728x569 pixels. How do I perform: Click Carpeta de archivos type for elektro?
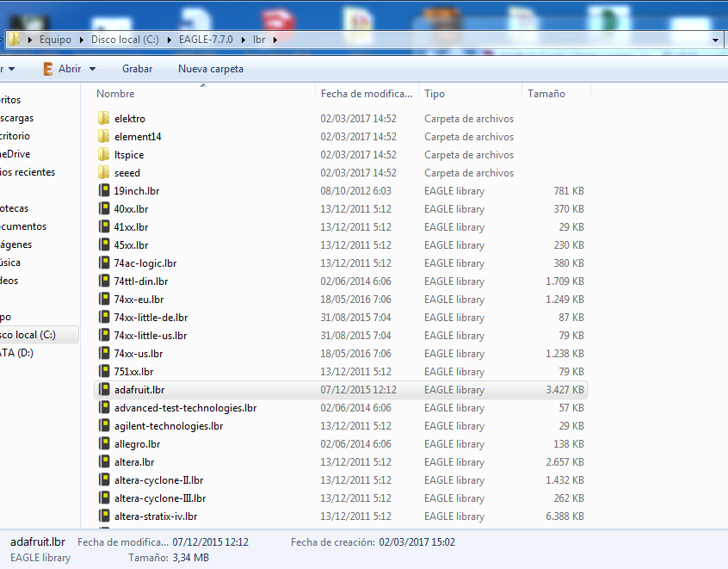pos(469,118)
